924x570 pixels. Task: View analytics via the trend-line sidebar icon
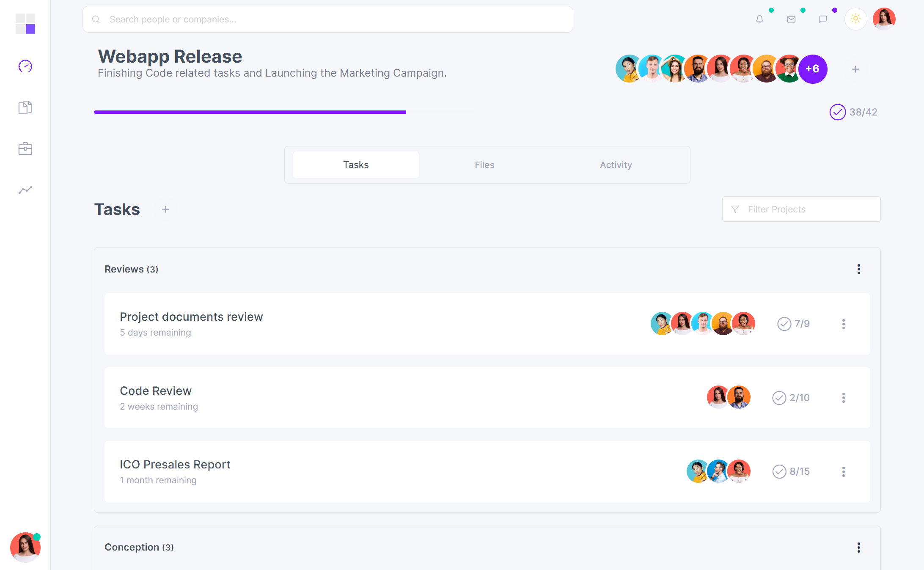point(25,190)
